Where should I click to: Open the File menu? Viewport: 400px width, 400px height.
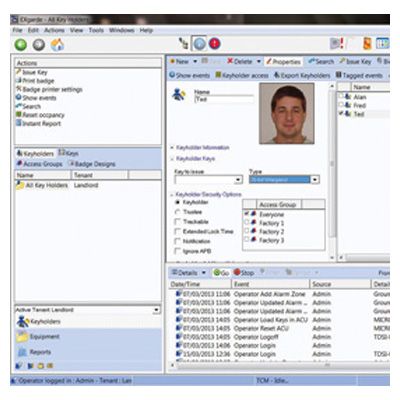click(17, 30)
